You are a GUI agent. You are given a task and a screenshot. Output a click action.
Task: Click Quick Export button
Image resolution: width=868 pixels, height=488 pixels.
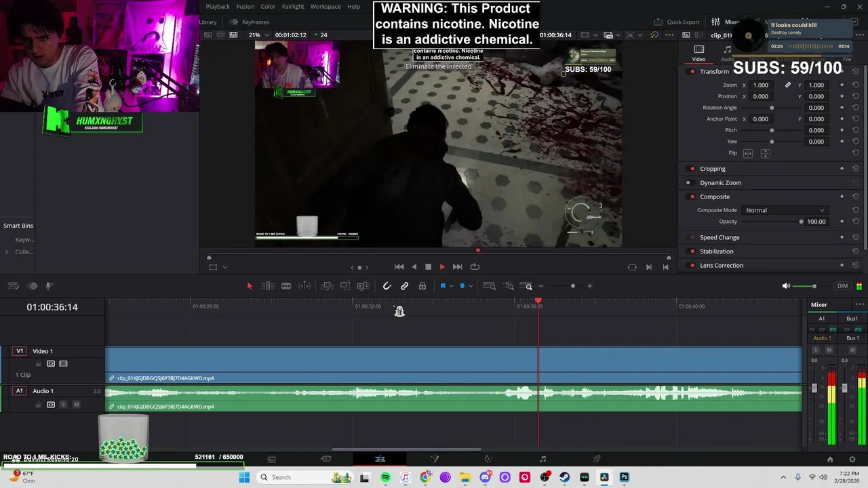pos(677,22)
